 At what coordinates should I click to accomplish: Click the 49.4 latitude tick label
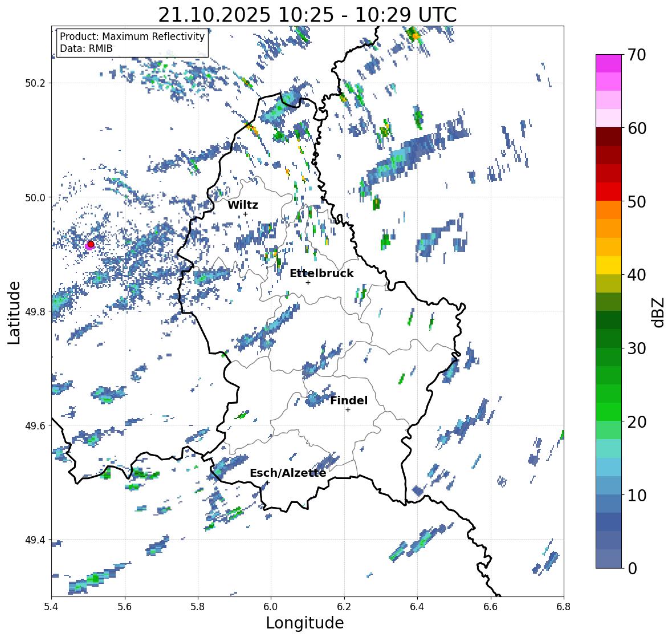tap(35, 540)
